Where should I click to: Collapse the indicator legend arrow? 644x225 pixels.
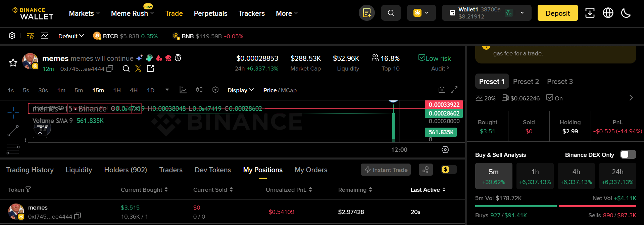tap(40, 133)
